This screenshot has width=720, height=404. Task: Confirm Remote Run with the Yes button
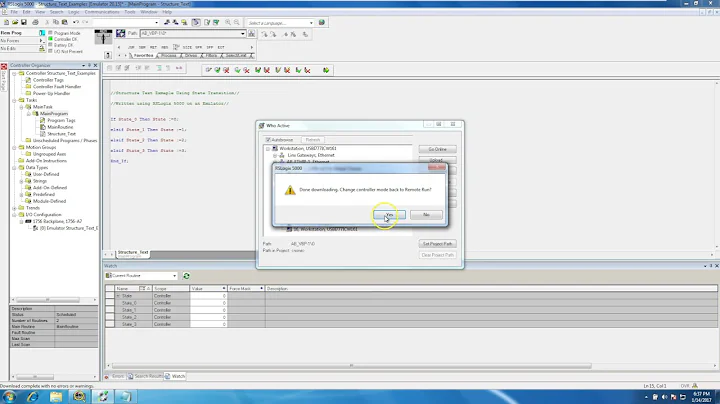point(389,215)
